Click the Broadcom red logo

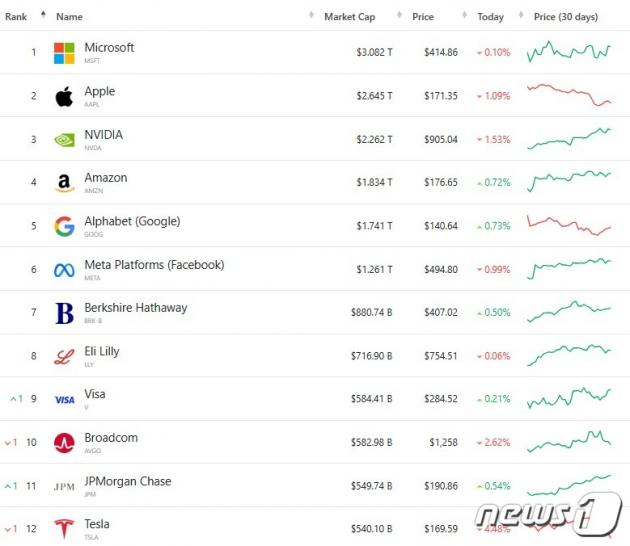(x=64, y=443)
